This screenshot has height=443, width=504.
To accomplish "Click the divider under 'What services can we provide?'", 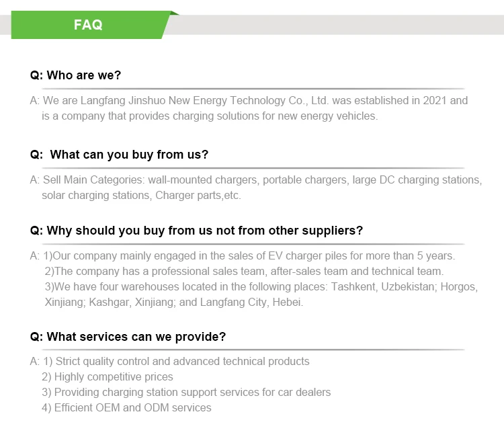I will point(253,350).
